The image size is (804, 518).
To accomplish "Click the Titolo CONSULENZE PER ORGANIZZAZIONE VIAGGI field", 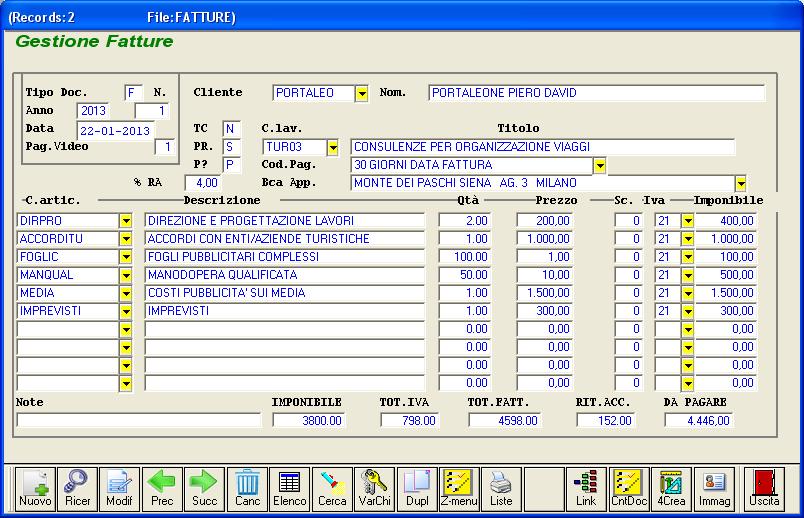I will (542, 147).
